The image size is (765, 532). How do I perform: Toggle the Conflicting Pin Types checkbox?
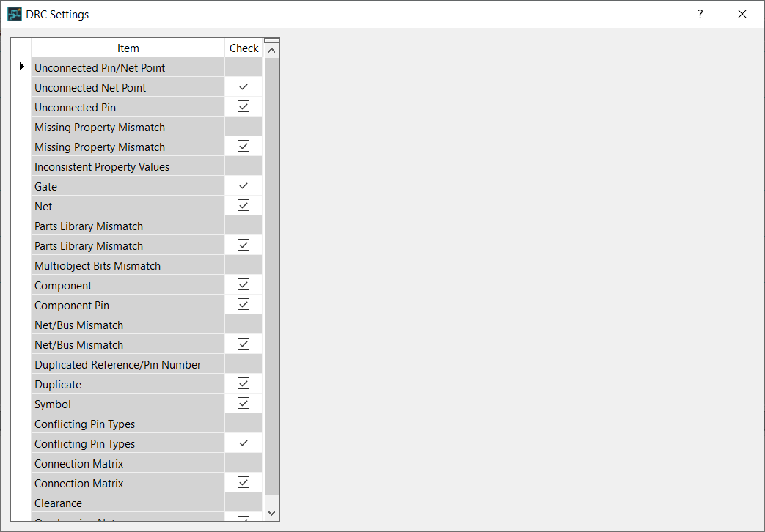tap(244, 443)
